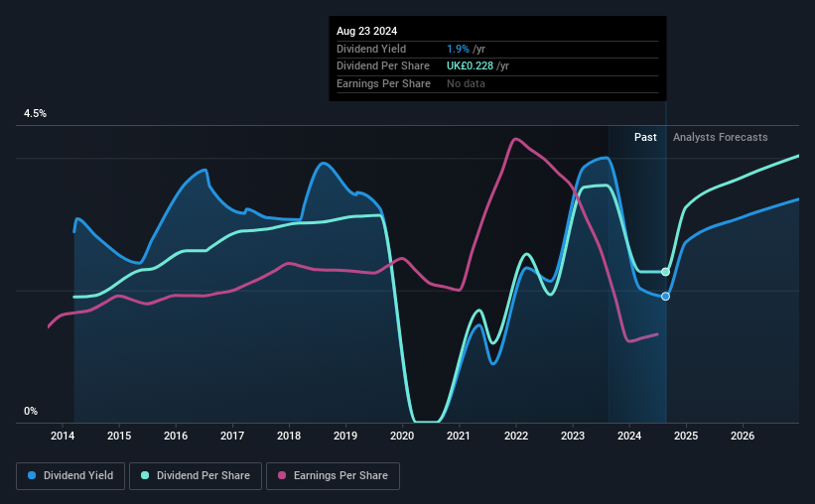Click the 2024 x-axis label

(x=629, y=436)
